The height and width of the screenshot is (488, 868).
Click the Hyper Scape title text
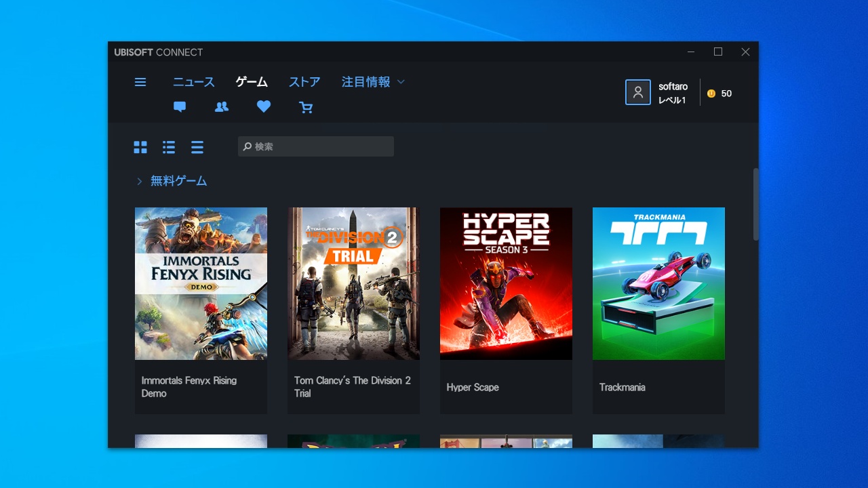[473, 387]
